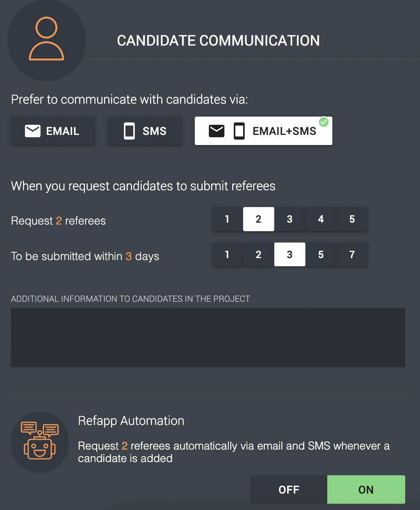
Task: Set number of referees to 4
Action: pyautogui.click(x=321, y=219)
